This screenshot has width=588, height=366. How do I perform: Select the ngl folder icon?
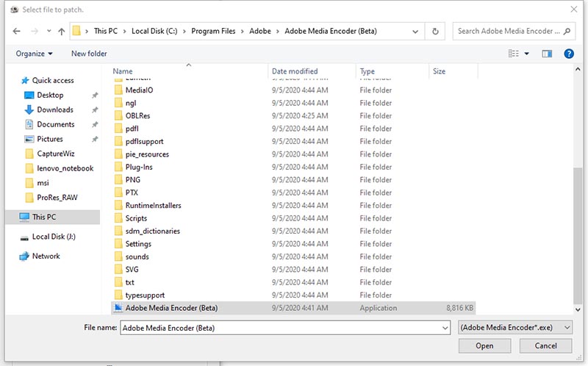118,103
